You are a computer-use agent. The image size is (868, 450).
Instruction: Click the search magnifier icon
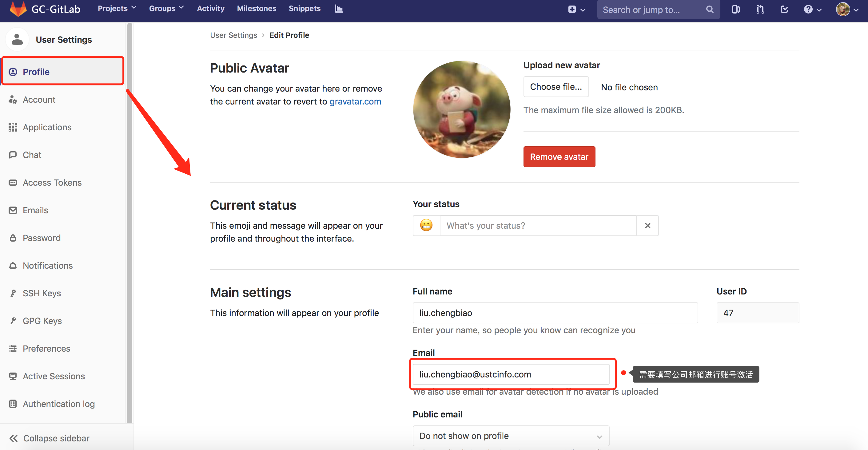pyautogui.click(x=710, y=10)
